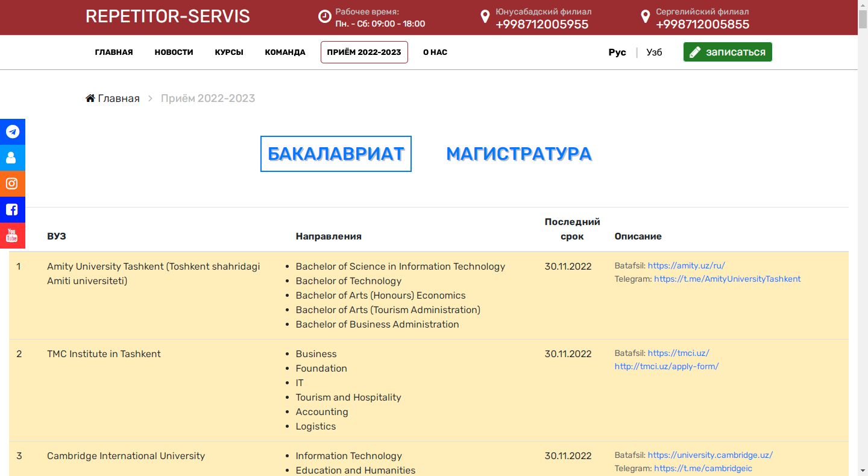Switch language to Узб
The height and width of the screenshot is (476, 868).
click(x=654, y=52)
